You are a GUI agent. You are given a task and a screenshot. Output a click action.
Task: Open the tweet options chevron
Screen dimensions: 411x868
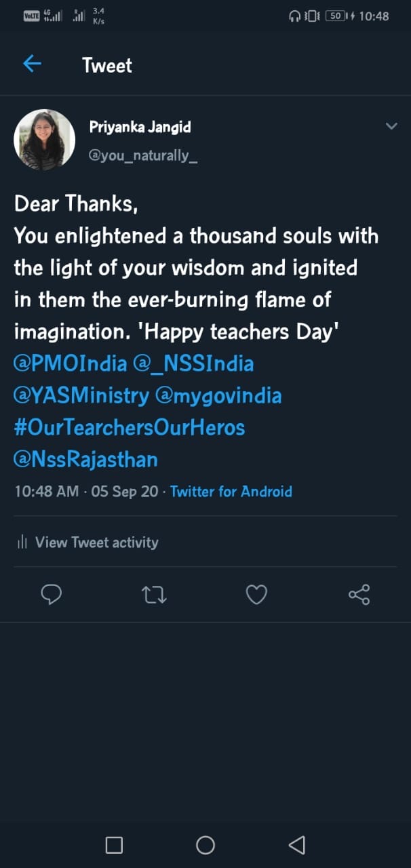tap(391, 126)
